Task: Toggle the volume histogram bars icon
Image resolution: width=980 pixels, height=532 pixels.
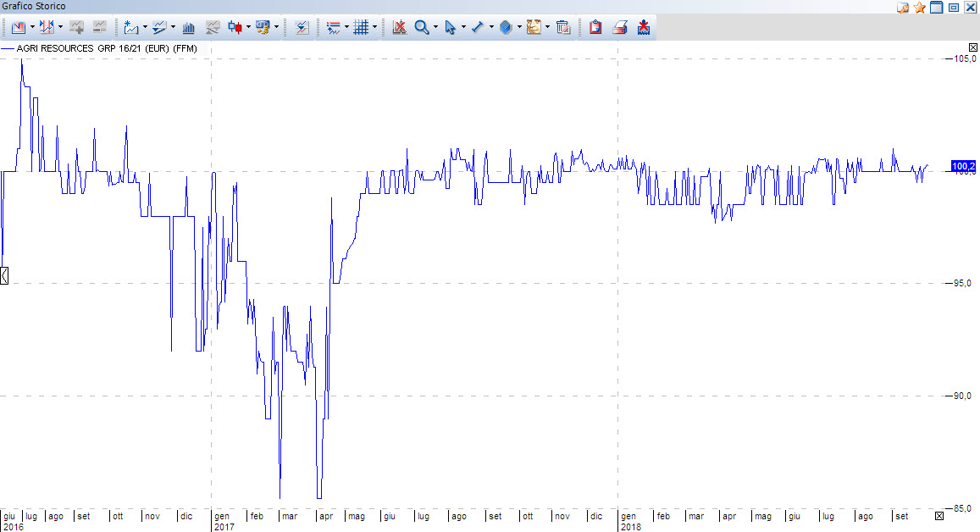Action: [188, 27]
